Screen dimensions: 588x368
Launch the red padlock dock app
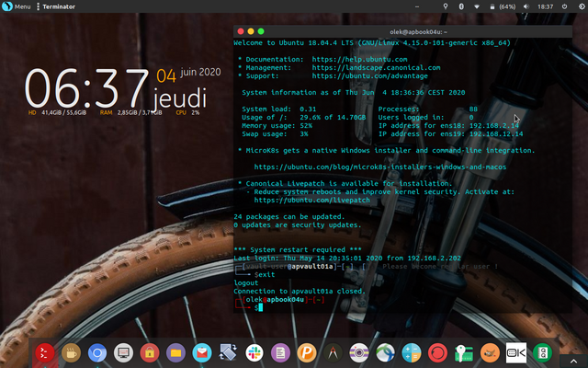[150, 353]
